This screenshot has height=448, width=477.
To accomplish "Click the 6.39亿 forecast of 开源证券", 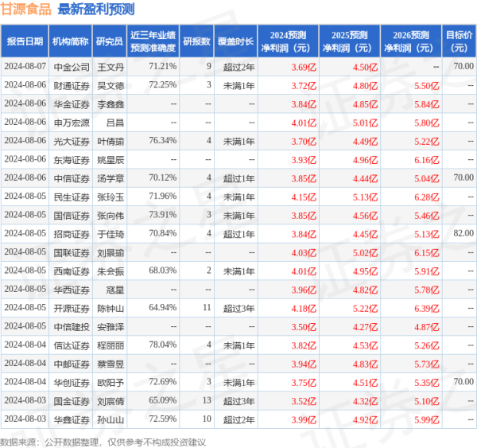I will coord(427,309).
